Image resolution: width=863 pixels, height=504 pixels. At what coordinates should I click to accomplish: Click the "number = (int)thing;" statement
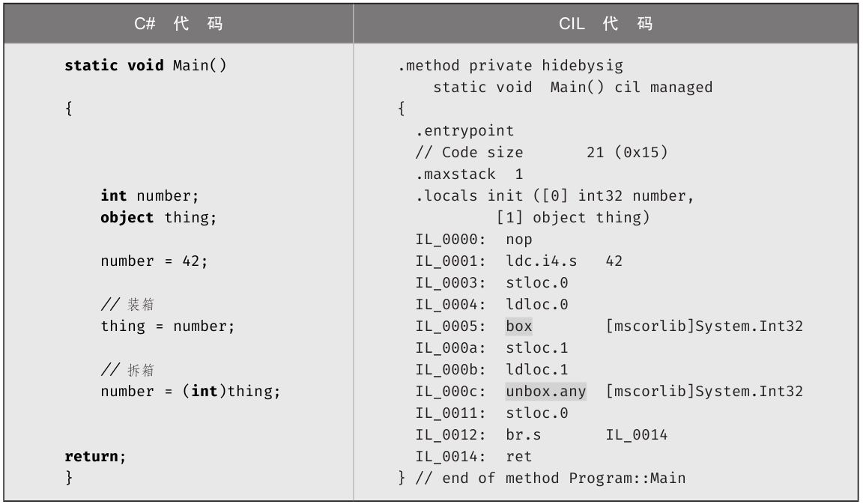pos(190,391)
